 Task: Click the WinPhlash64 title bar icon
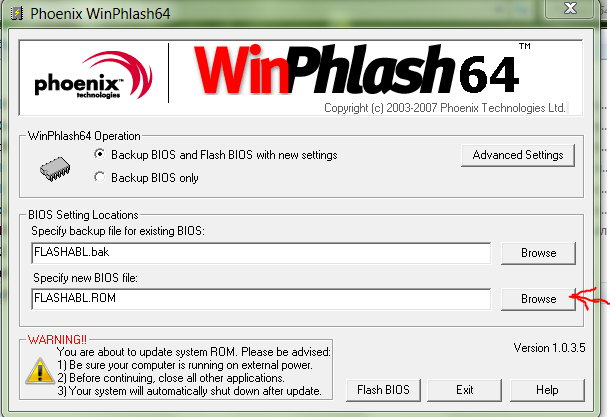pos(16,14)
